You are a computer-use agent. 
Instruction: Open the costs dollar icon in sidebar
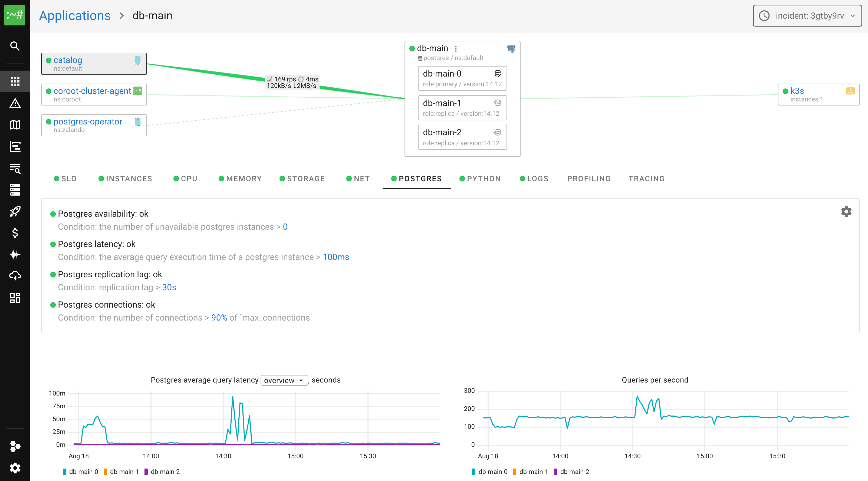pyautogui.click(x=15, y=233)
